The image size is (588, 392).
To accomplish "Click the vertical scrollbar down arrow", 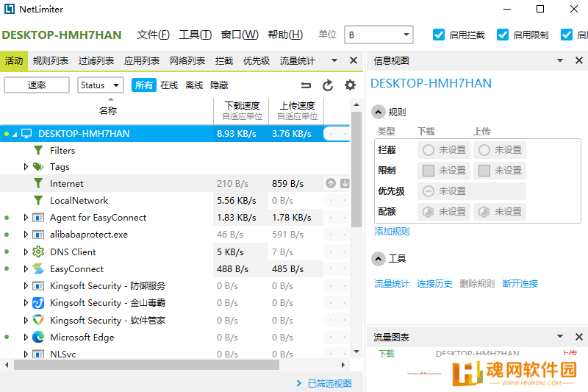I will [356, 352].
